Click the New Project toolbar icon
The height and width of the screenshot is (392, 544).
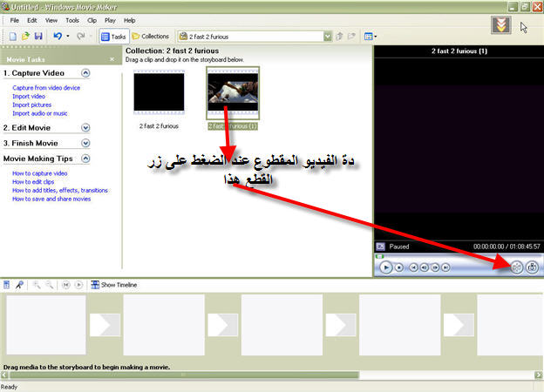click(x=13, y=37)
